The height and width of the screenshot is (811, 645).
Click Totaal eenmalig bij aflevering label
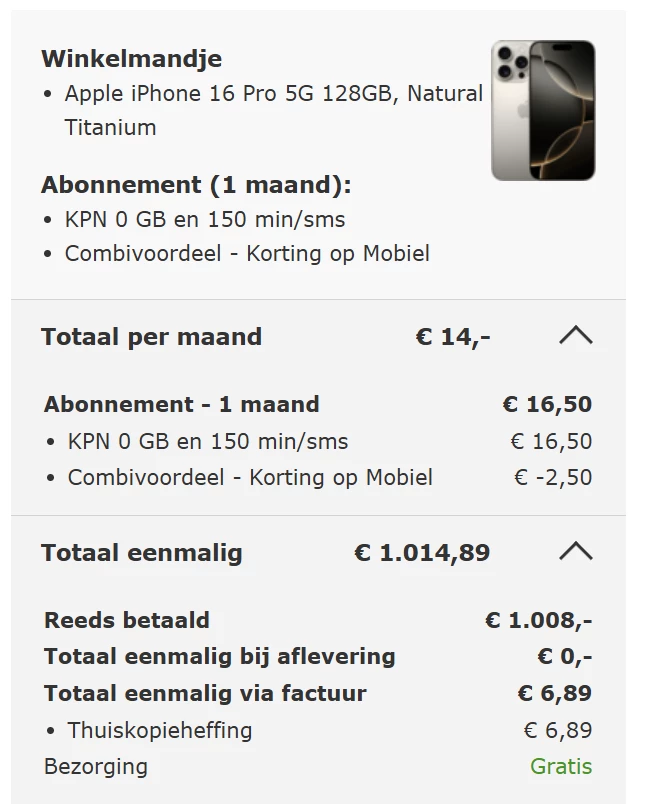[x=220, y=657]
